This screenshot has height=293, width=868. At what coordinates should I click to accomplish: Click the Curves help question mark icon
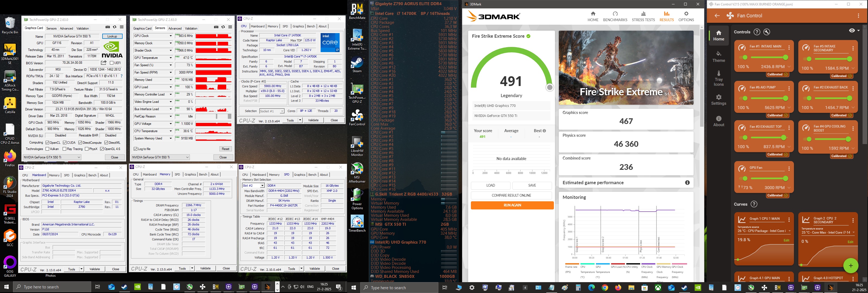coord(754,204)
